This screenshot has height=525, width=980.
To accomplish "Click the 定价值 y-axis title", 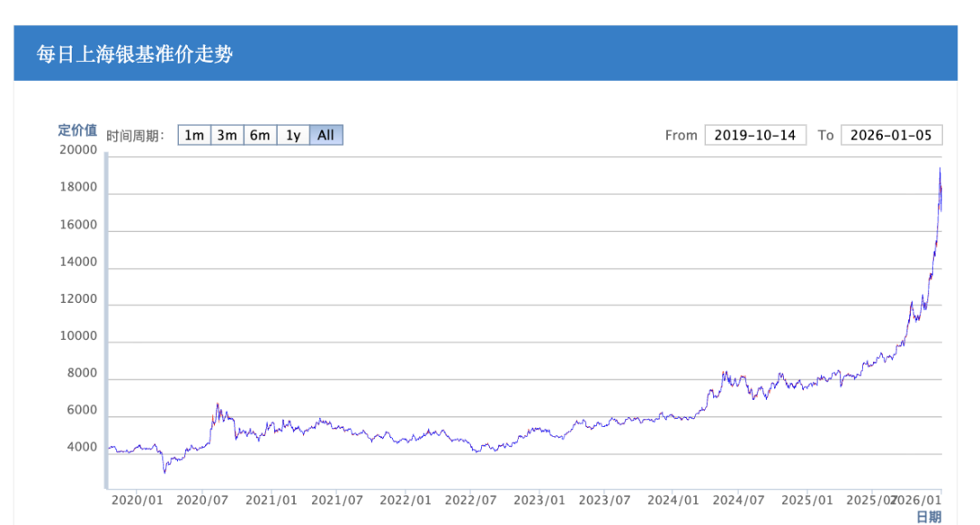I will 77,130.
